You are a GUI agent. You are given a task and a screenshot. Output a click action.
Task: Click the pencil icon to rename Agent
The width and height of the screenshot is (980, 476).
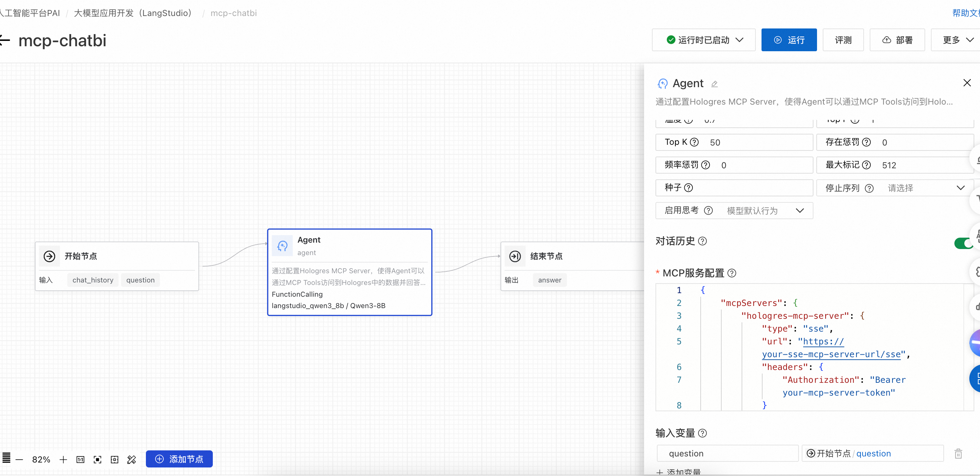(715, 84)
